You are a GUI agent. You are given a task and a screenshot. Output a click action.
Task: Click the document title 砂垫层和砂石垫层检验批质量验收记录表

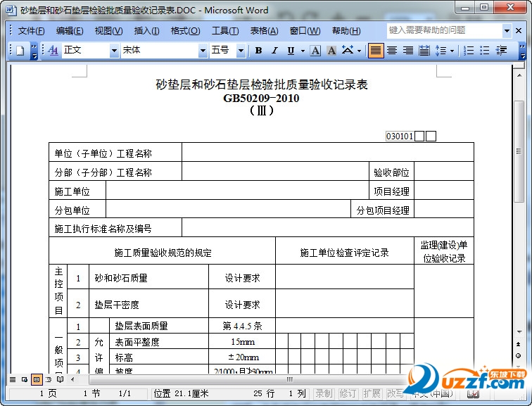pyautogui.click(x=262, y=84)
